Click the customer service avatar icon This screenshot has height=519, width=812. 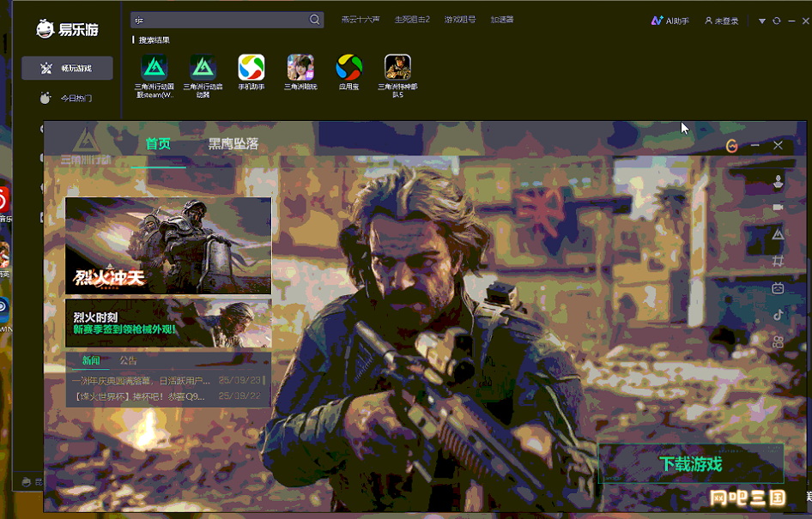coord(778,181)
